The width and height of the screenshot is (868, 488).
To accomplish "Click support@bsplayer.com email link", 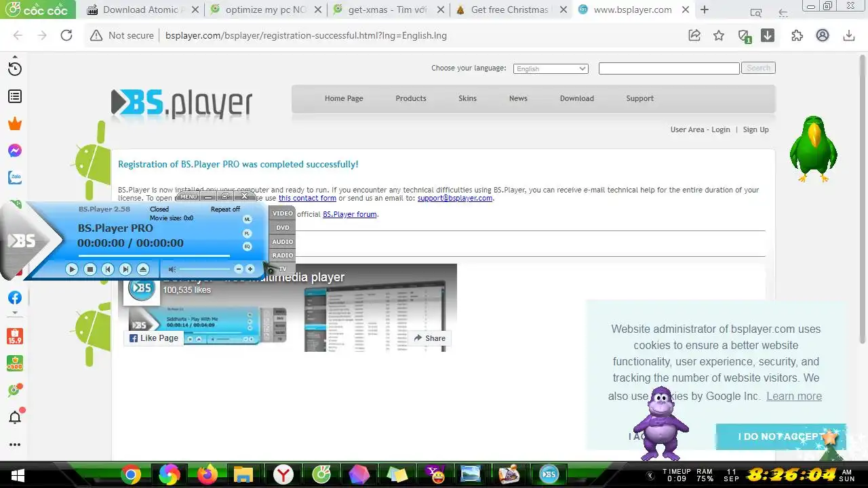I will coord(455,198).
